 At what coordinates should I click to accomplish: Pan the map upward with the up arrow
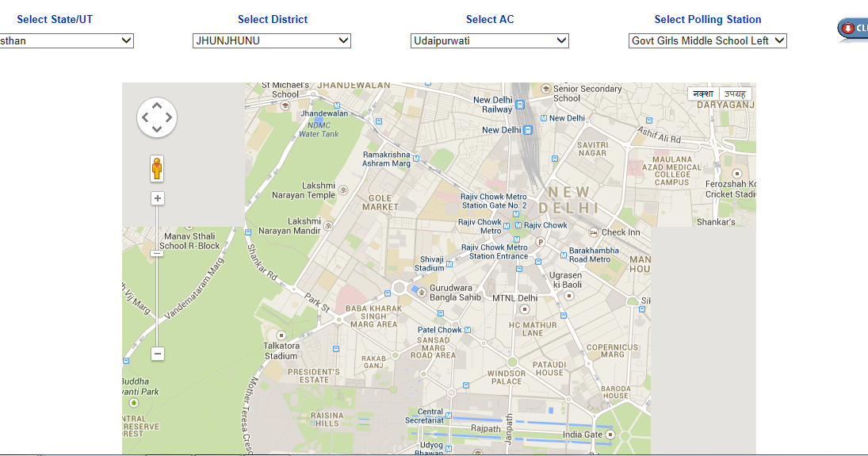click(157, 105)
